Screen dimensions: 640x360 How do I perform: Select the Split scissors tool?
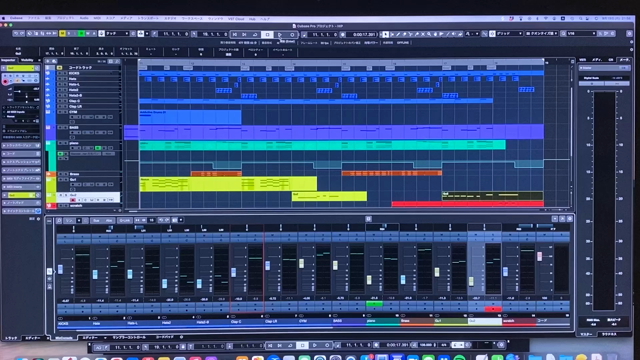point(411,34)
